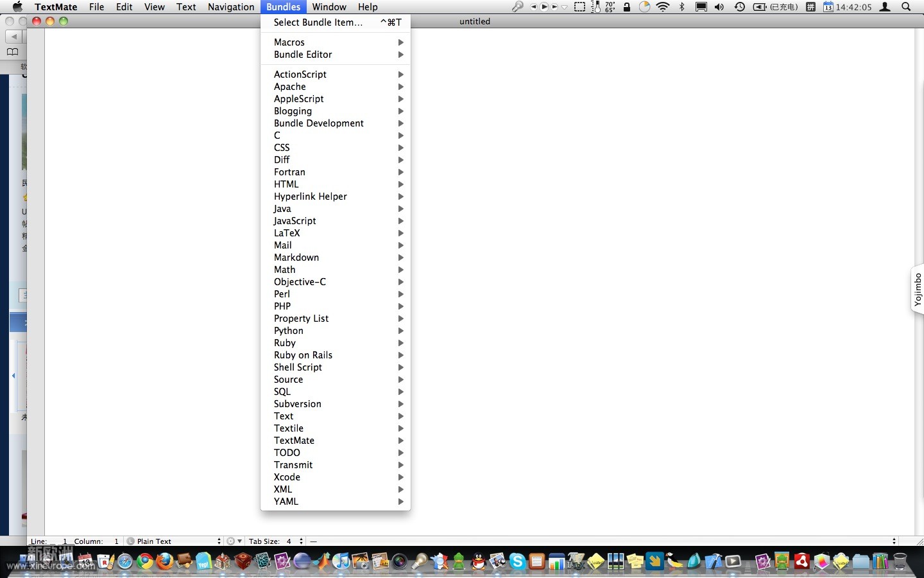The width and height of the screenshot is (924, 578).
Task: Launch Skype from the Dock
Action: coord(518,561)
